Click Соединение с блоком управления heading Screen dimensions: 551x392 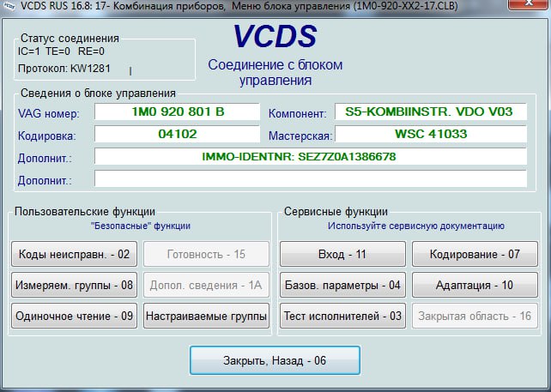[x=275, y=72]
